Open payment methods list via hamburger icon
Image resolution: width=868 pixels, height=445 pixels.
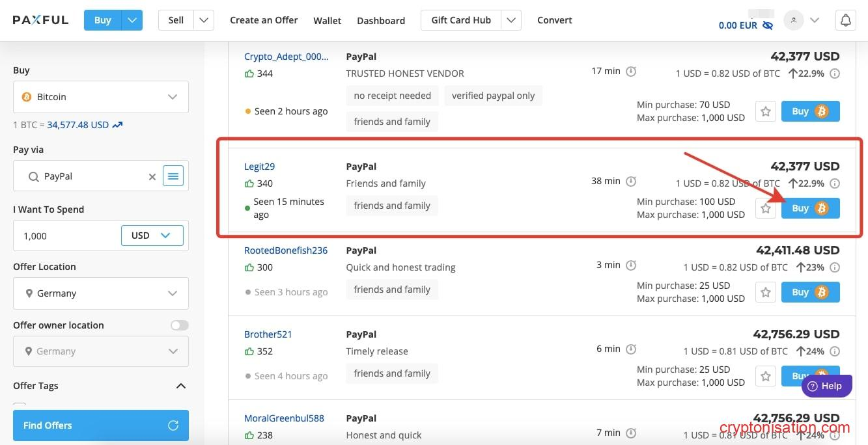tap(173, 176)
